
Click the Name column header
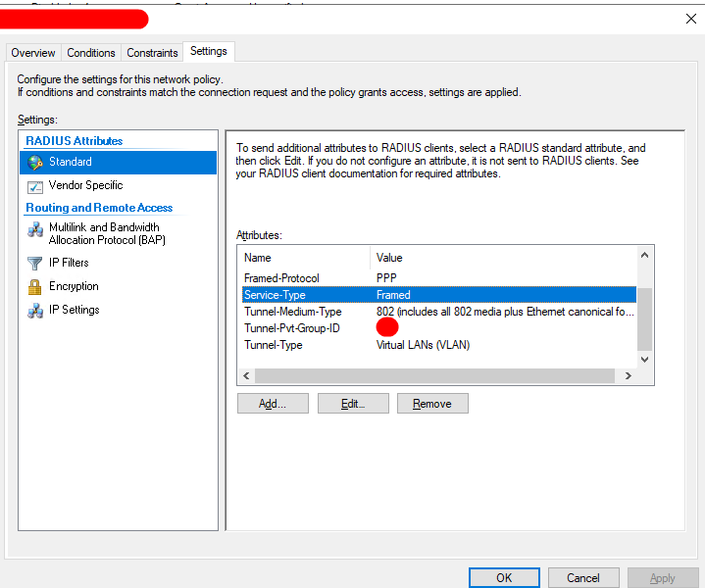(306, 258)
